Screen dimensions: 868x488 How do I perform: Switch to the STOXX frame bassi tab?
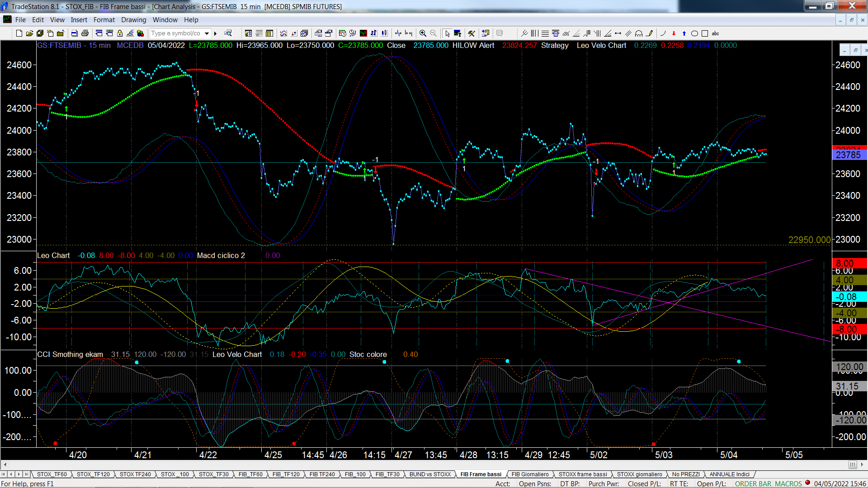click(583, 474)
